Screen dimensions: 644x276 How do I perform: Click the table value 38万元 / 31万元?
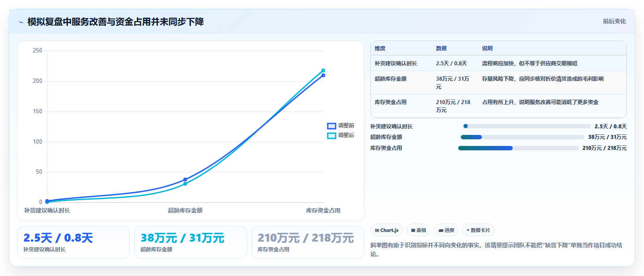pos(453,83)
